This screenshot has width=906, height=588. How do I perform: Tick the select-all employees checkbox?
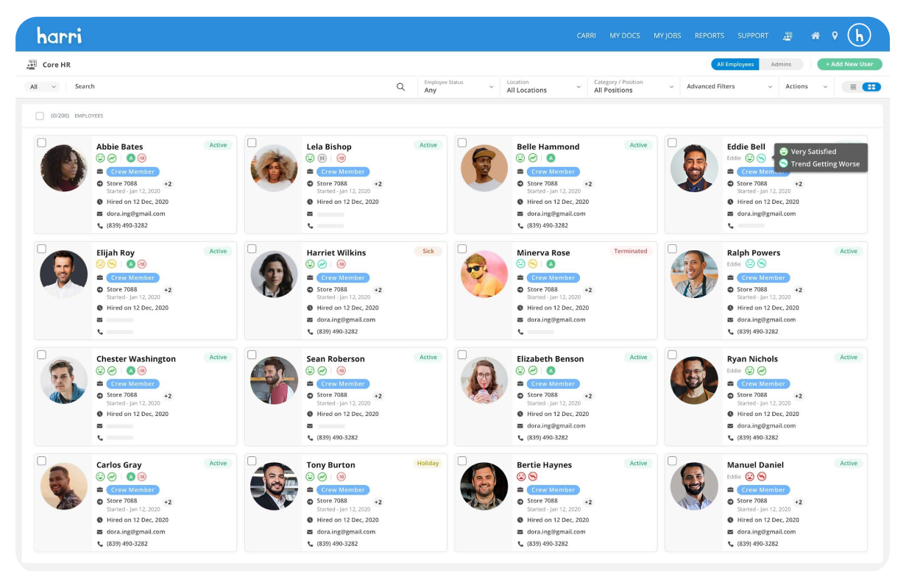point(40,116)
